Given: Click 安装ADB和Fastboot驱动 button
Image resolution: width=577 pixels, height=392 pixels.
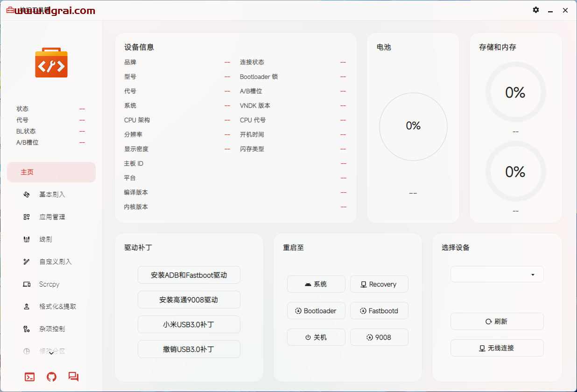Looking at the screenshot, I should (189, 275).
